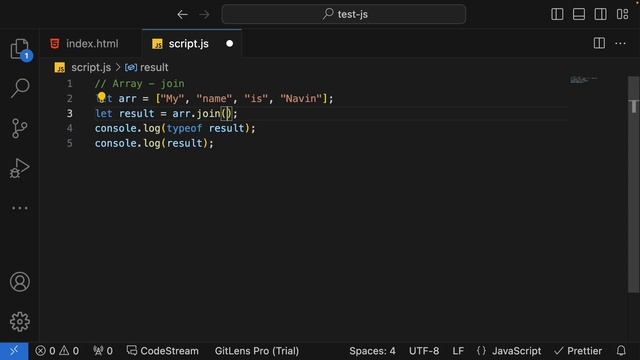Screen dimensions: 640x360
Task: Open the Run and Debug view
Action: click(19, 168)
